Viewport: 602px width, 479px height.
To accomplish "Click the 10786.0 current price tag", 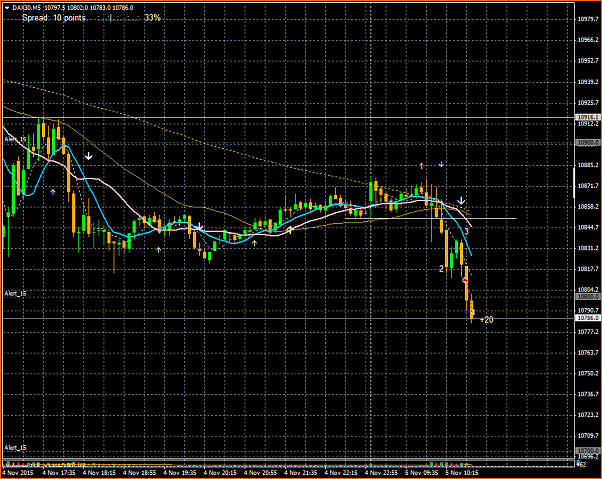I will (587, 318).
